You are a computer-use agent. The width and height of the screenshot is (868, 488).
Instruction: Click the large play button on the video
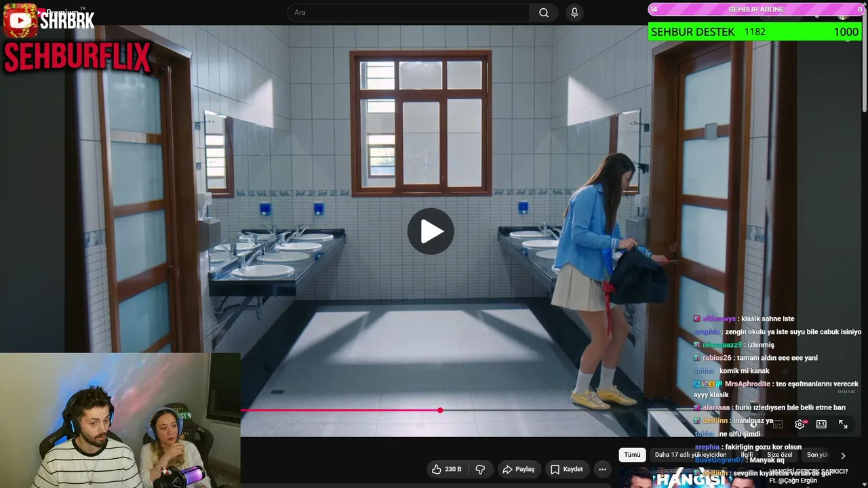point(431,231)
